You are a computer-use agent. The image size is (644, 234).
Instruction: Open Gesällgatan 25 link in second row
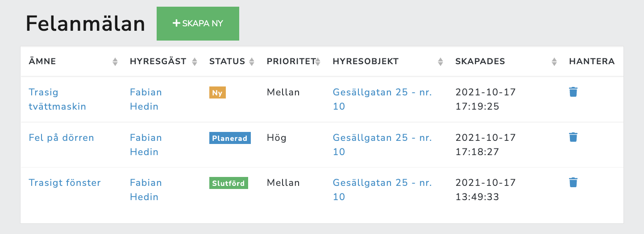click(x=382, y=144)
